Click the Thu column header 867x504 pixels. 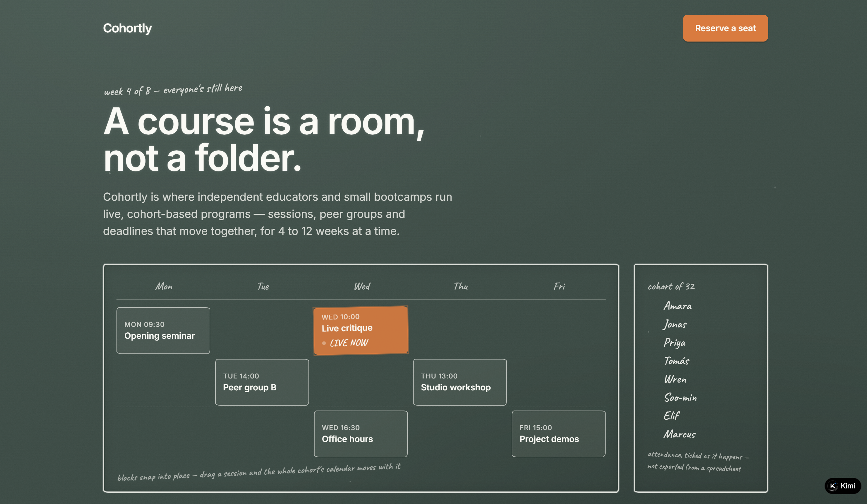pyautogui.click(x=460, y=287)
